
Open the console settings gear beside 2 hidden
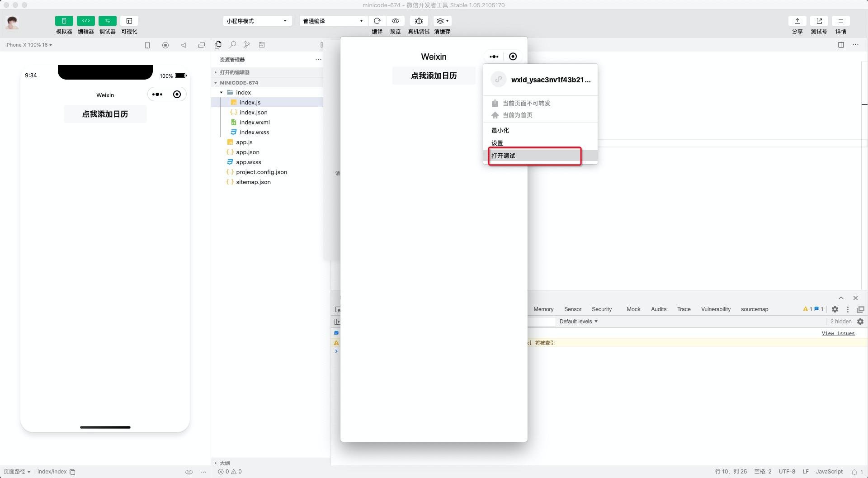[x=860, y=322]
